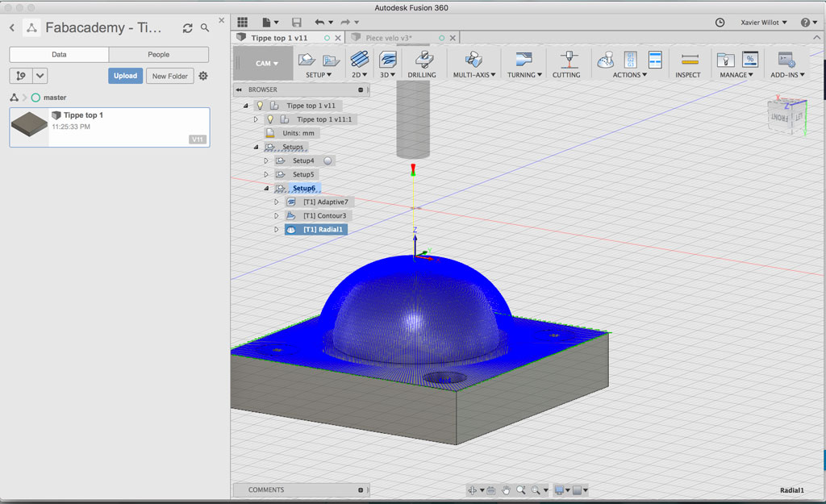Click the master branch link
The image size is (826, 504).
pyautogui.click(x=55, y=98)
